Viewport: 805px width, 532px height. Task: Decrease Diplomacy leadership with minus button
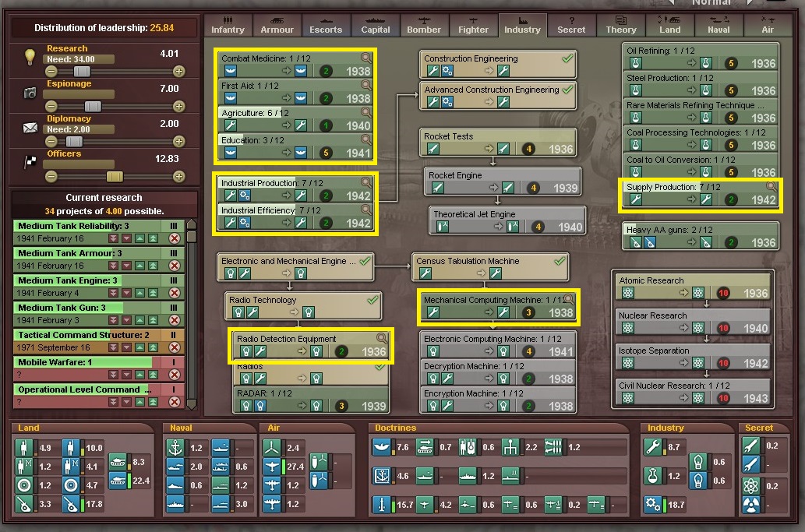point(51,142)
